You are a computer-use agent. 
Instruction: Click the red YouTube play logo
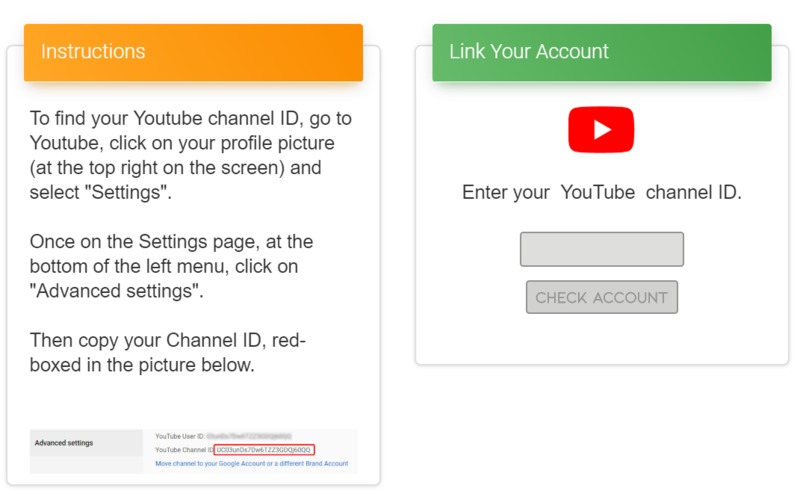coord(601,130)
